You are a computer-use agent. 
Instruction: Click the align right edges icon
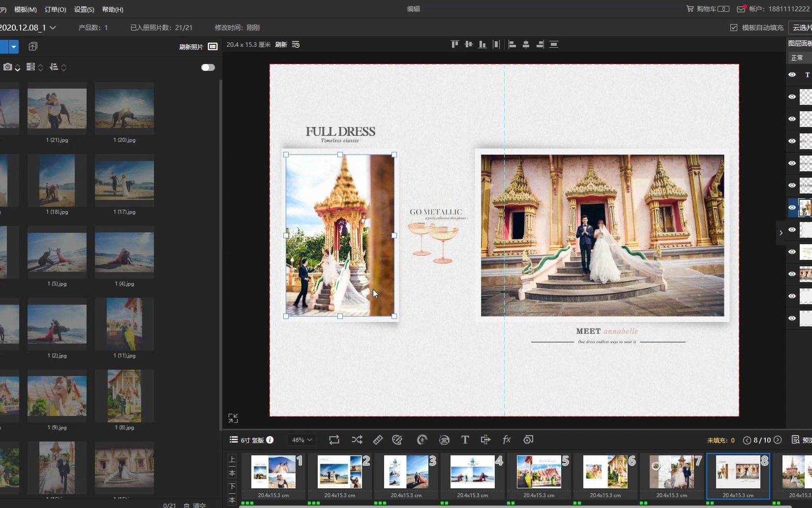point(540,44)
